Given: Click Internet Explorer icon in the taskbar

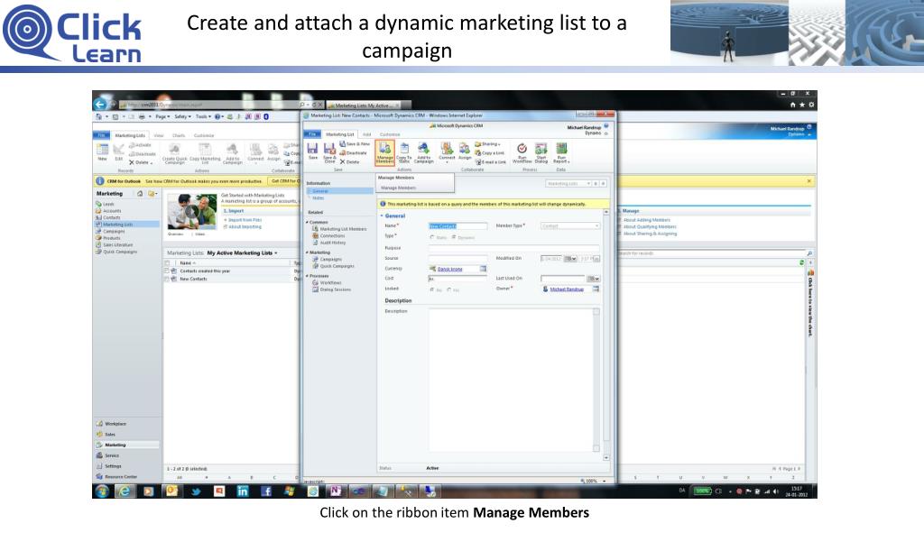Looking at the screenshot, I should pos(125,491).
